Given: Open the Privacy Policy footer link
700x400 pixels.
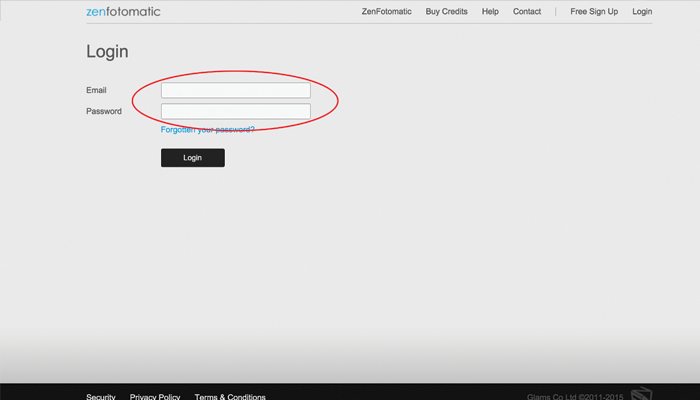Looking at the screenshot, I should 155,397.
